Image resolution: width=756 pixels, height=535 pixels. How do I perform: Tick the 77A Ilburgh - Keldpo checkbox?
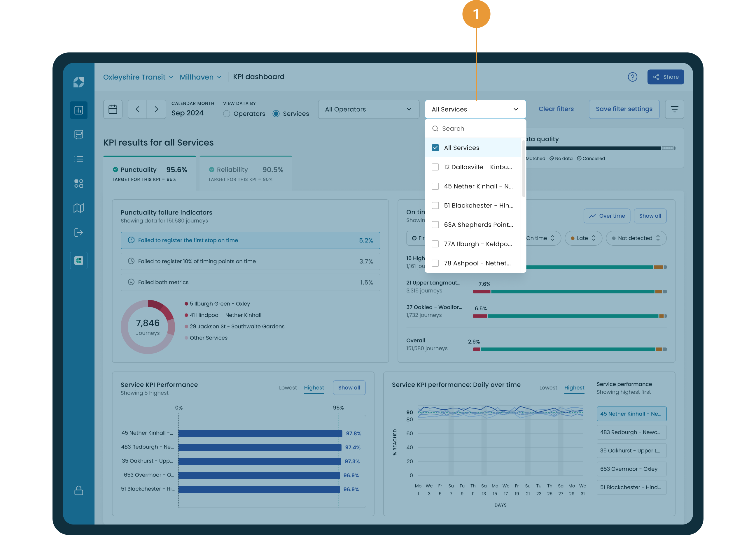[435, 244]
